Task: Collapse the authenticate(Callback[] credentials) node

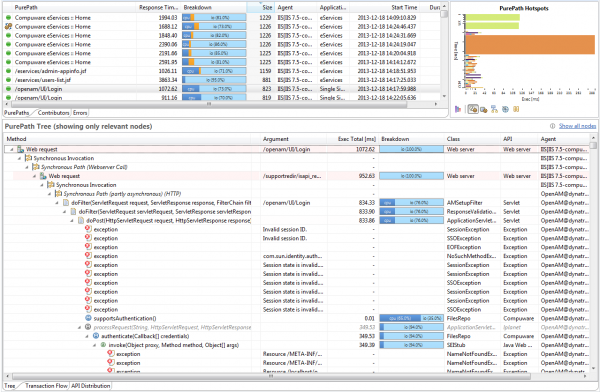Action: click(87, 336)
